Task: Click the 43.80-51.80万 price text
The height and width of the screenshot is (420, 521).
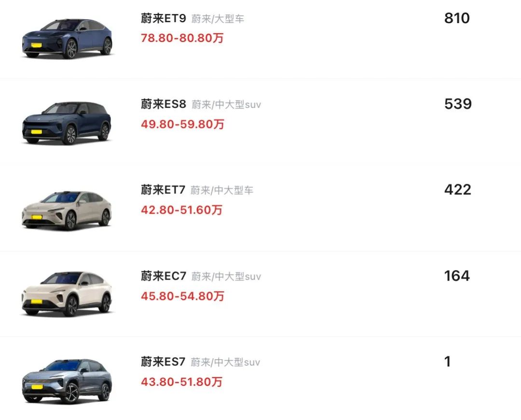Action: pos(181,381)
